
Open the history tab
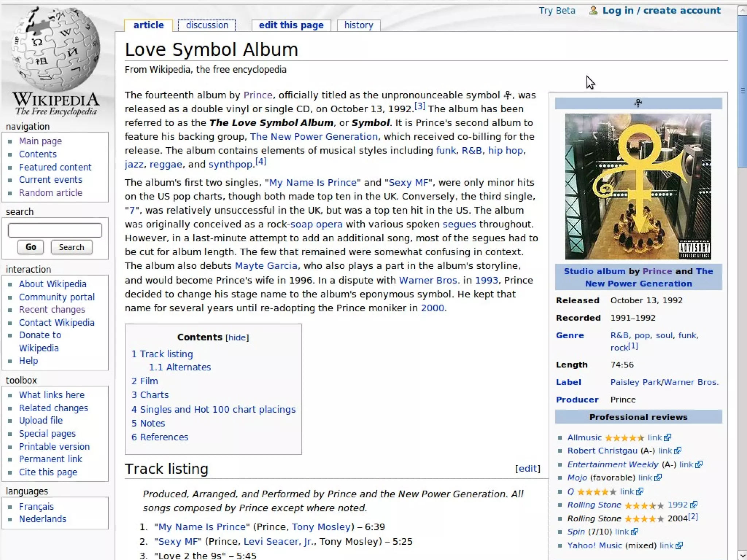tap(359, 25)
